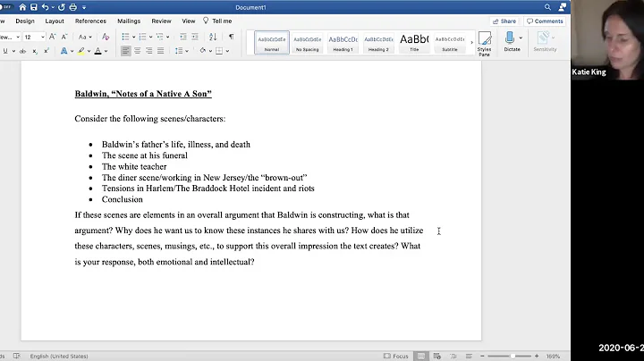Screen dimensions: 644x361
Task: Clear all formatting icon
Action: tap(106, 37)
